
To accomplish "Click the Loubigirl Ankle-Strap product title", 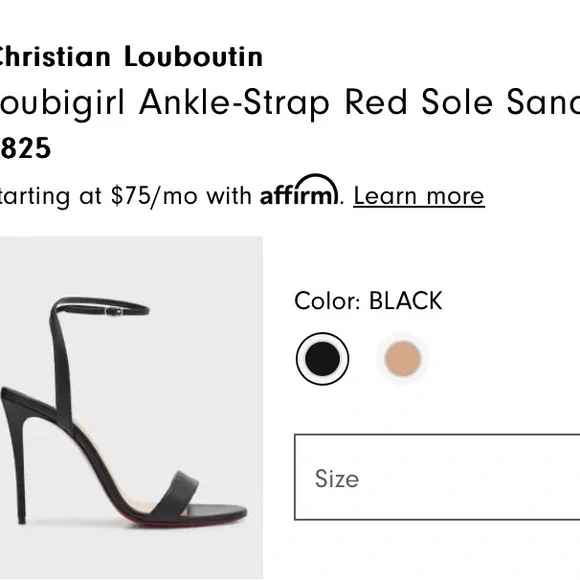I will pyautogui.click(x=290, y=102).
